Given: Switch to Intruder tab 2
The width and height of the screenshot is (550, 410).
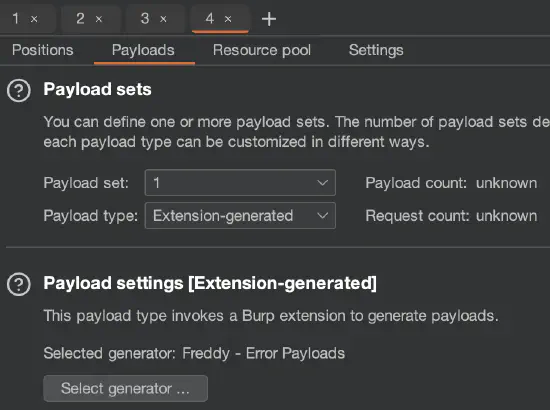Looking at the screenshot, I should pos(80,19).
